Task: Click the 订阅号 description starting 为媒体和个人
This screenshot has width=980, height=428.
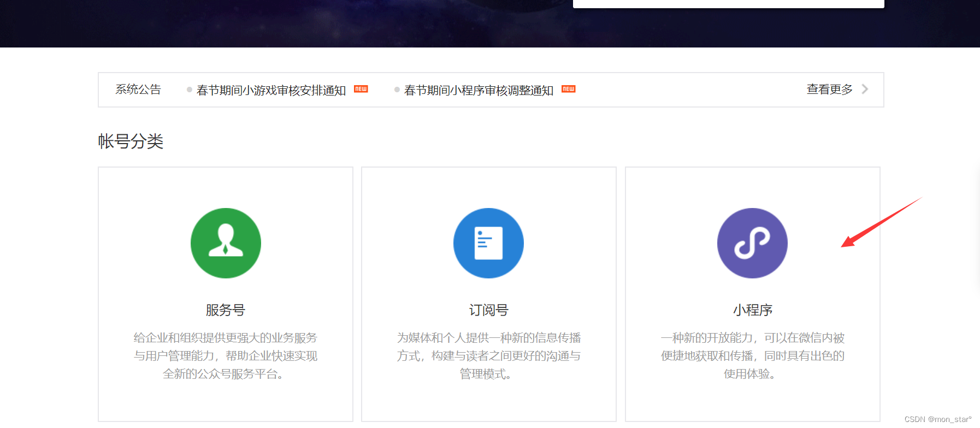Action: click(489, 356)
